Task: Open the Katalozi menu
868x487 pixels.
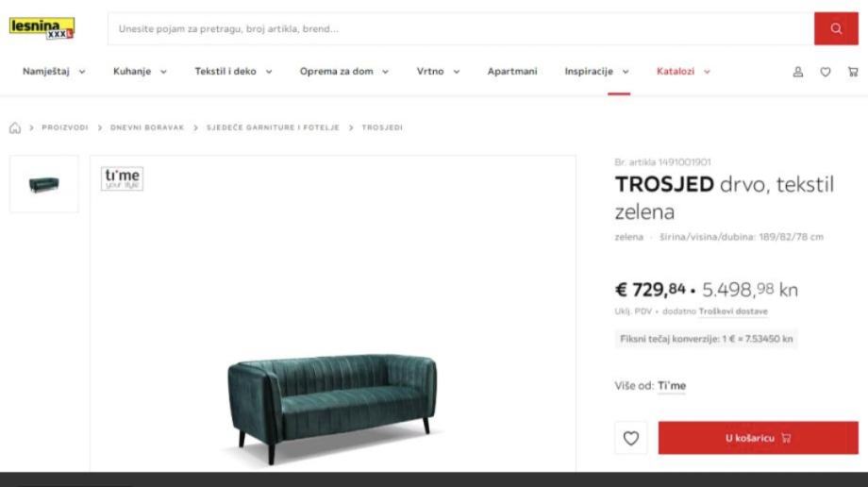Action: 683,72
